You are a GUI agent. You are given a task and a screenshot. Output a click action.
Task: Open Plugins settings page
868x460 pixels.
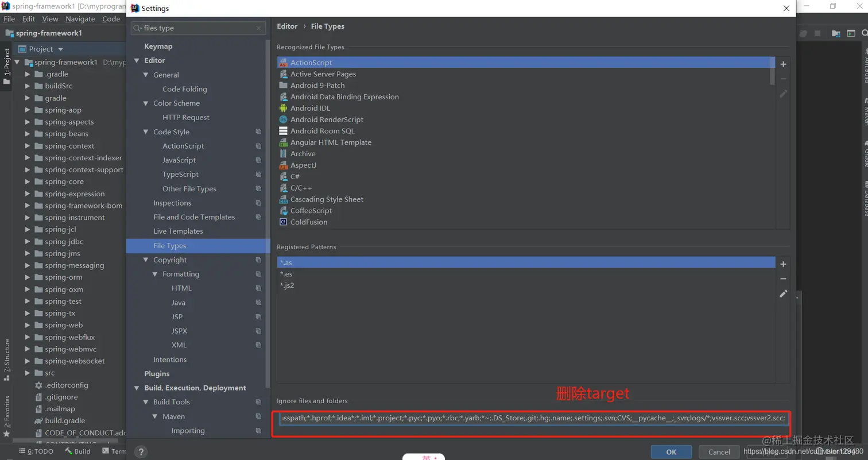pos(157,373)
